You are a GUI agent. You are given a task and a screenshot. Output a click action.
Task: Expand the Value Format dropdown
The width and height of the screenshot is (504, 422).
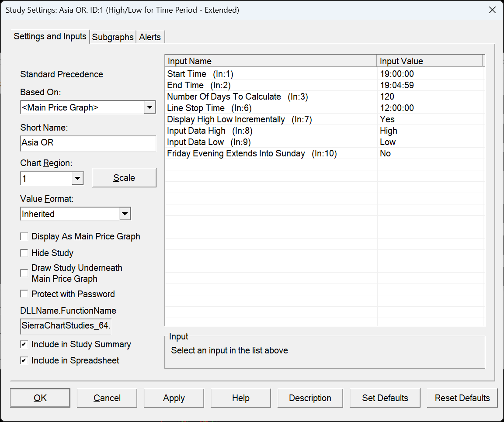point(125,214)
